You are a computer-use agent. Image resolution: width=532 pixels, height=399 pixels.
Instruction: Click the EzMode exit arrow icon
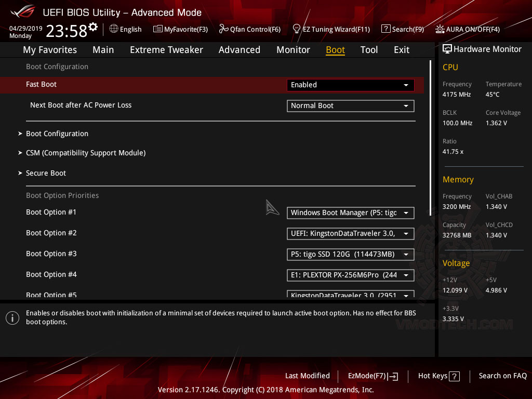(393, 376)
